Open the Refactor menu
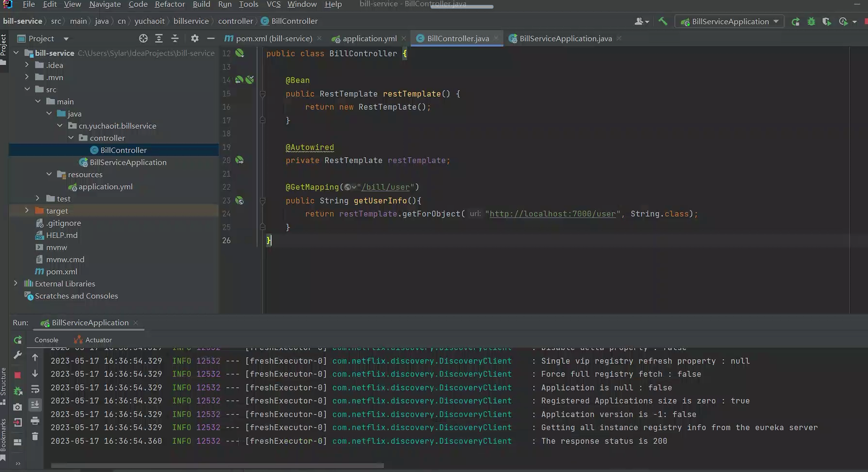The image size is (868, 472). (169, 4)
